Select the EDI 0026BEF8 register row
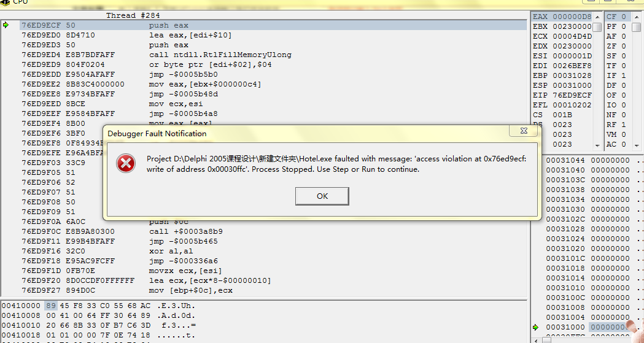644x343 pixels. tap(562, 66)
